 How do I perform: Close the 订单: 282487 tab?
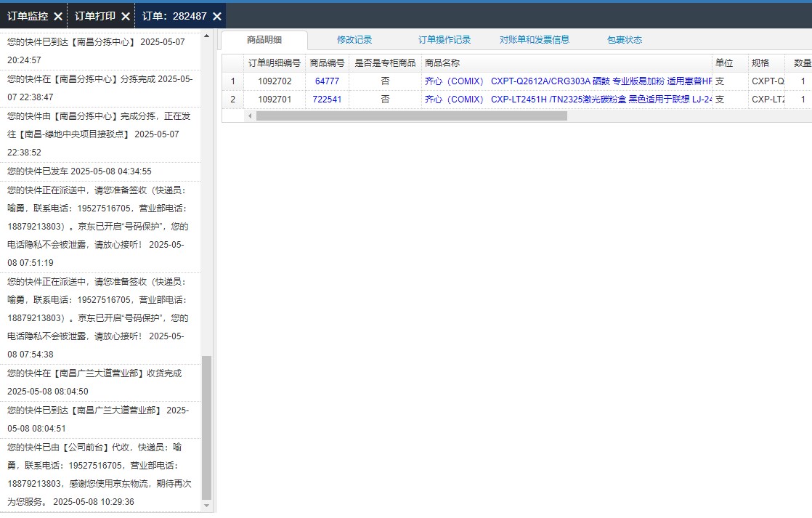coord(217,17)
